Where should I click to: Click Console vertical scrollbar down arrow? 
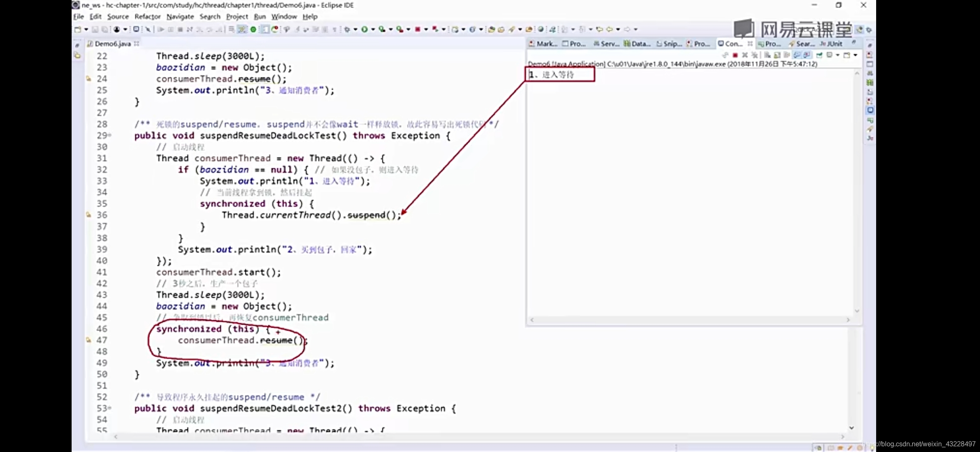click(857, 311)
